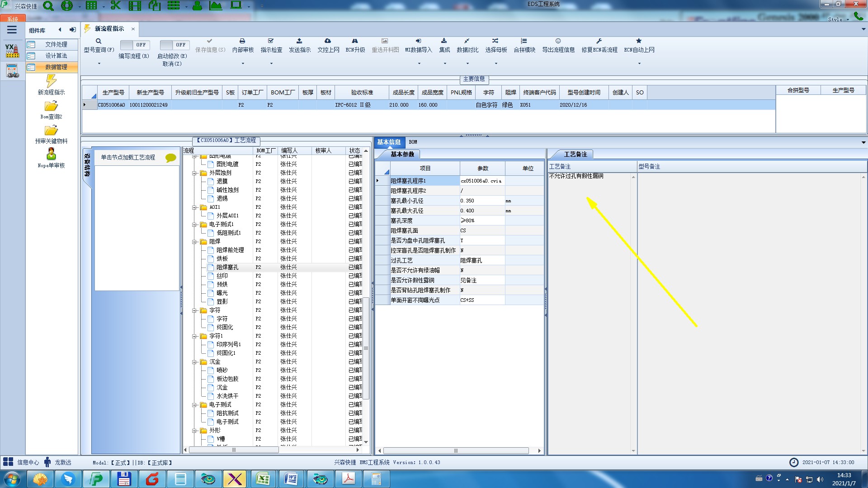Open the 数据管理 sidebar item
The image size is (868, 488).
pos(56,67)
